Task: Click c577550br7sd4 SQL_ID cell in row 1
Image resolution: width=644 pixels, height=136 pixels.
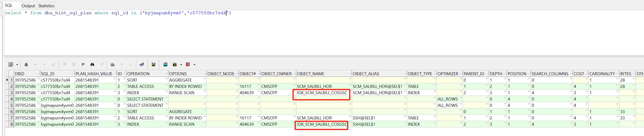Action: (x=57, y=80)
